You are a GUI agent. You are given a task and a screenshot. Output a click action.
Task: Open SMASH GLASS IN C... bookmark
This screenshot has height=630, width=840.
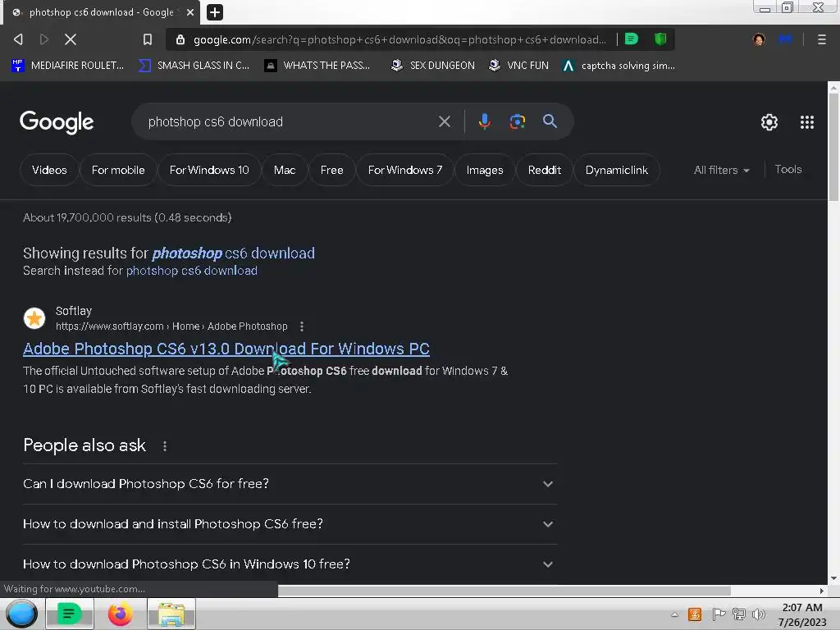point(194,66)
